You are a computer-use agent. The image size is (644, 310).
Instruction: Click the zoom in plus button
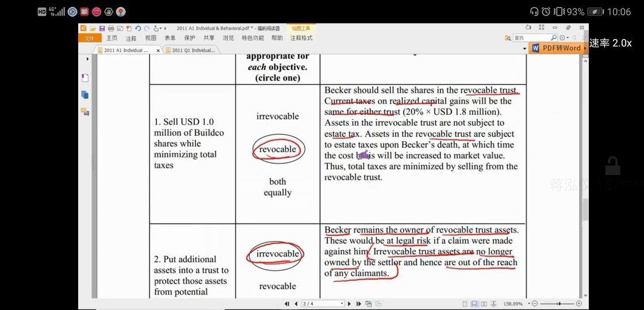(x=578, y=304)
